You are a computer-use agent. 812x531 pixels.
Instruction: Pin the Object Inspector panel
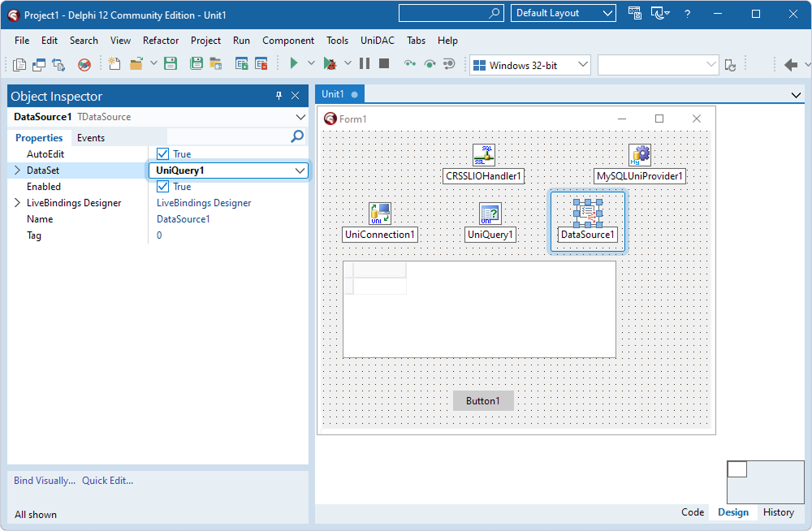click(x=279, y=95)
